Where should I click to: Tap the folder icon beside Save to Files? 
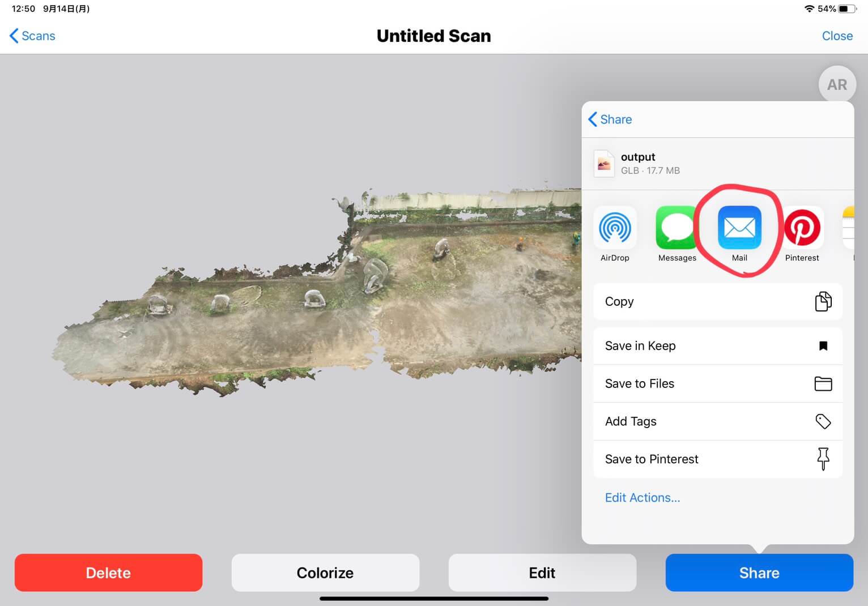[x=823, y=383]
